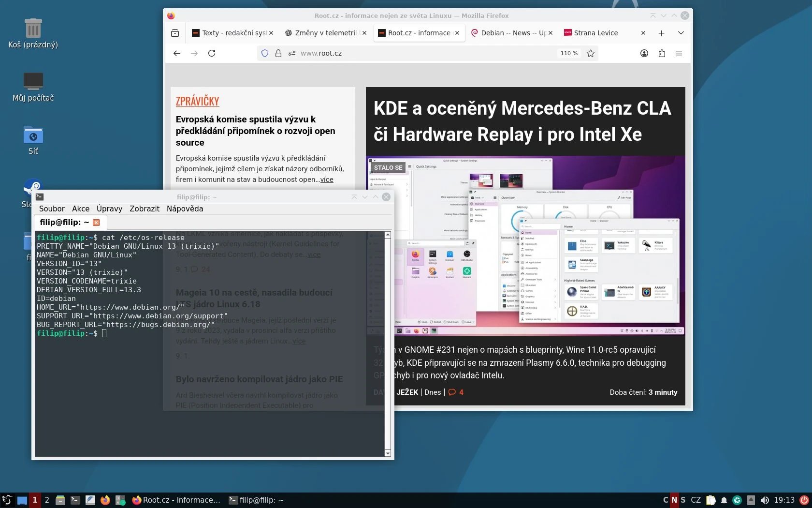This screenshot has height=508, width=812.
Task: Open the list-all-tabs chevron in Firefox
Action: tap(681, 33)
